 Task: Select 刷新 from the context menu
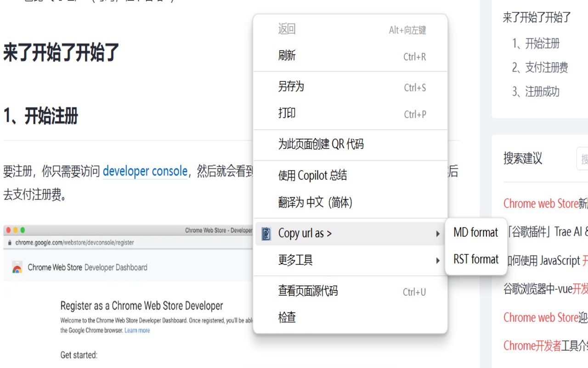point(351,56)
